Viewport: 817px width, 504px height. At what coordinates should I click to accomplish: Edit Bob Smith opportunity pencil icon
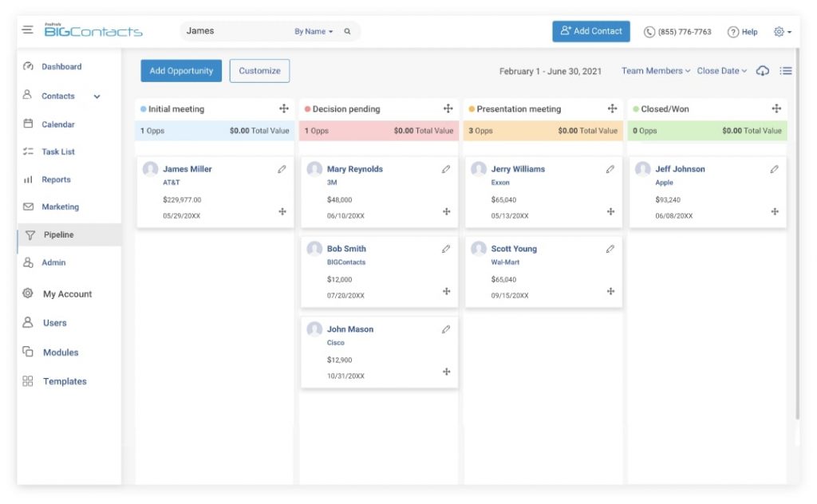point(446,249)
